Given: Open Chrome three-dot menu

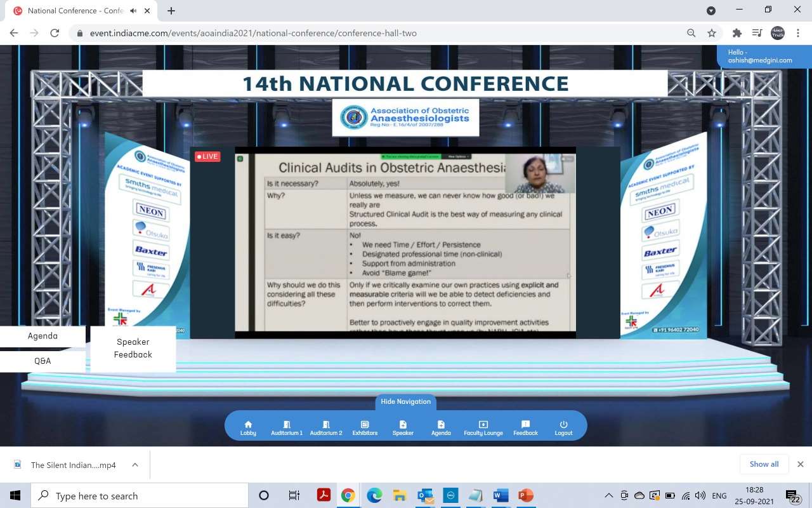Looking at the screenshot, I should pyautogui.click(x=797, y=33).
